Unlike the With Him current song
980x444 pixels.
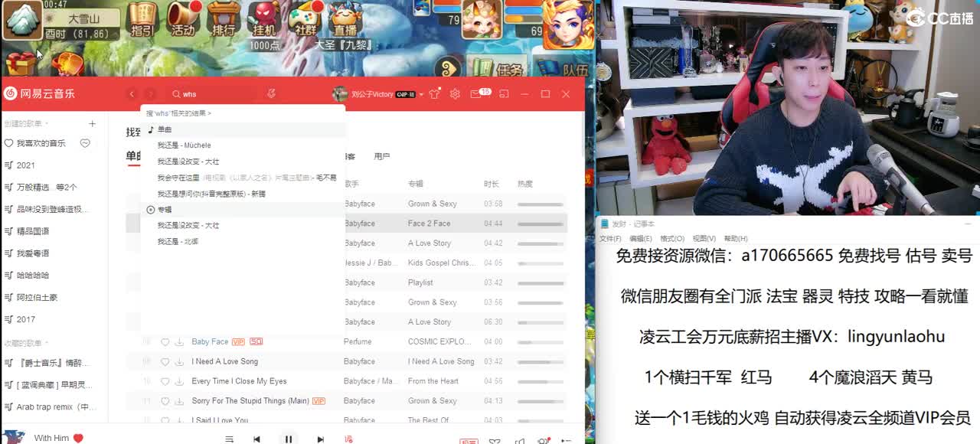(78, 439)
